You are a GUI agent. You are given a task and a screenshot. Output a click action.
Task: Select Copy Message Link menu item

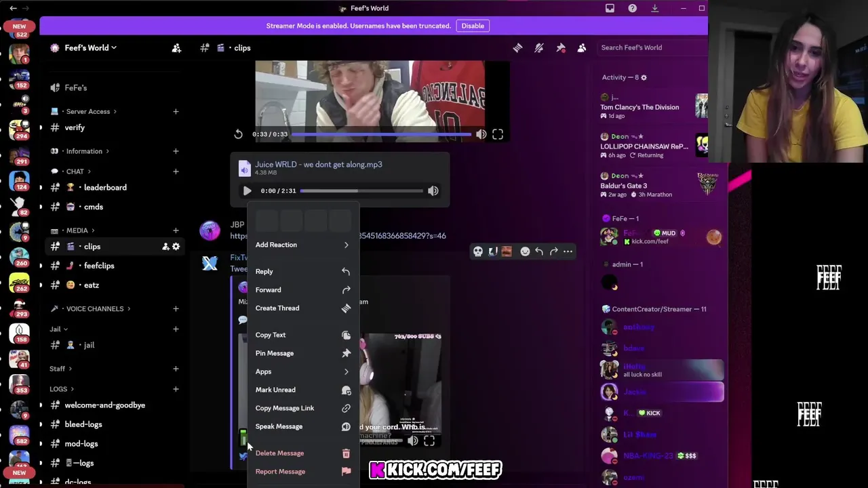(302, 408)
